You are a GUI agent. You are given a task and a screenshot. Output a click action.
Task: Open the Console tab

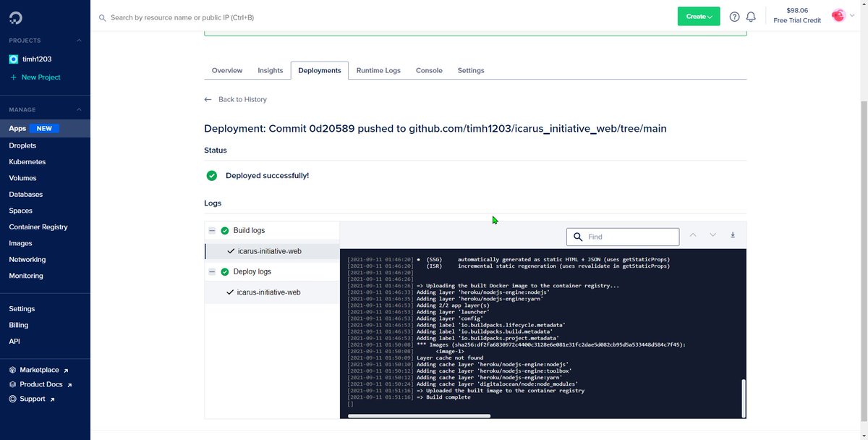[x=429, y=70]
